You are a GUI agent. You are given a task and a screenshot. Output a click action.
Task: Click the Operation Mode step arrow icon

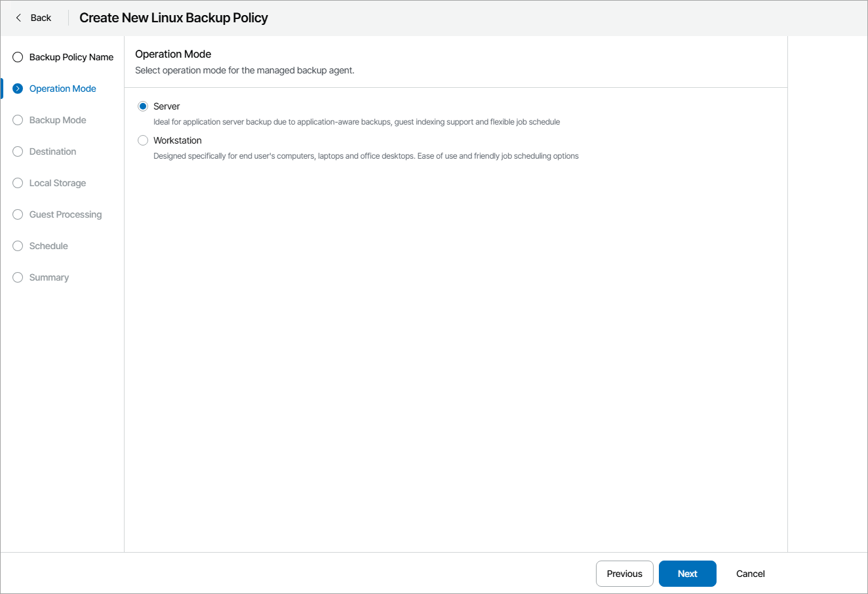(18, 89)
